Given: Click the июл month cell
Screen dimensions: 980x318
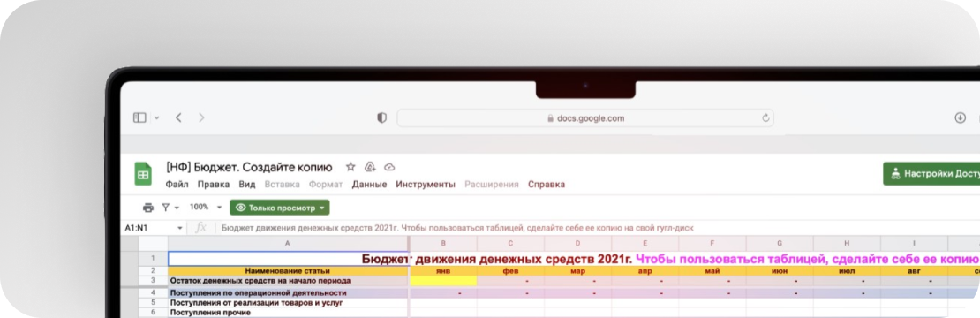Looking at the screenshot, I should pyautogui.click(x=847, y=271).
